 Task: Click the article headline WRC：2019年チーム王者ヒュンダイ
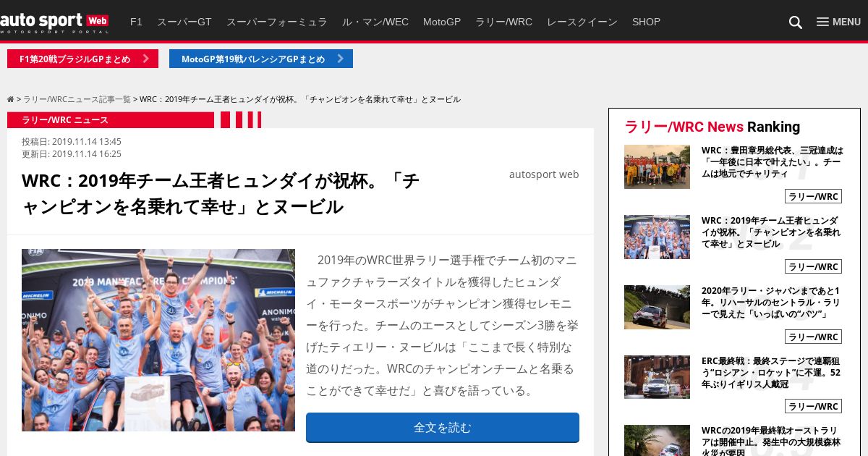[x=221, y=194]
